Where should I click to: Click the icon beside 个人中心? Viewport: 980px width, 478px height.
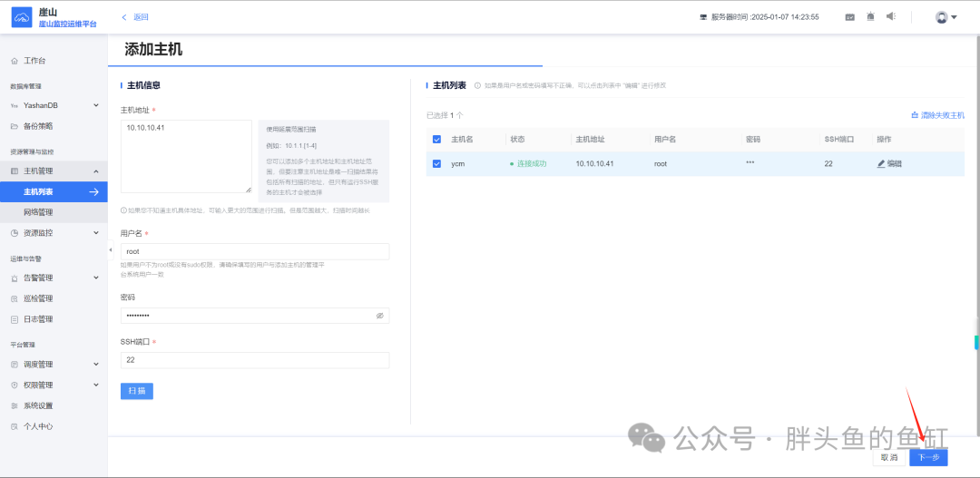15,426
